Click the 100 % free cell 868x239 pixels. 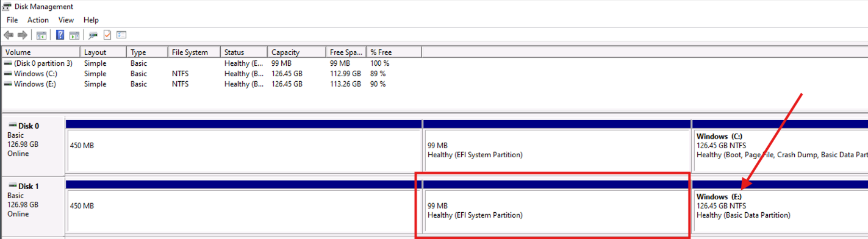380,63
